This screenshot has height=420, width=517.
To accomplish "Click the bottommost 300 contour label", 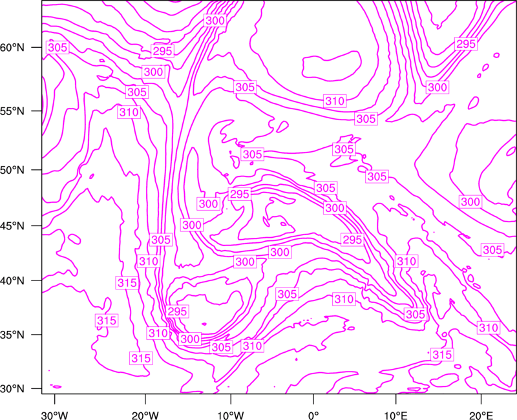I will pos(190,339).
